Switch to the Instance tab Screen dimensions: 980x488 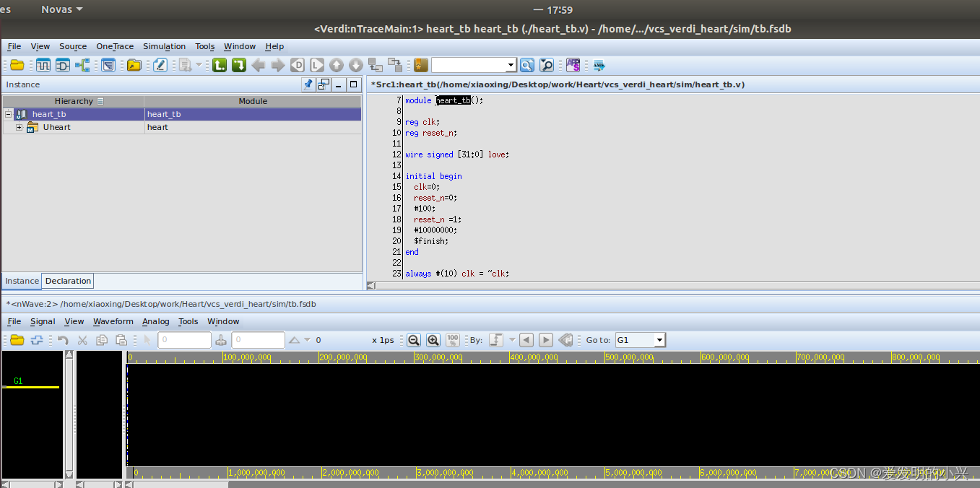[22, 281]
